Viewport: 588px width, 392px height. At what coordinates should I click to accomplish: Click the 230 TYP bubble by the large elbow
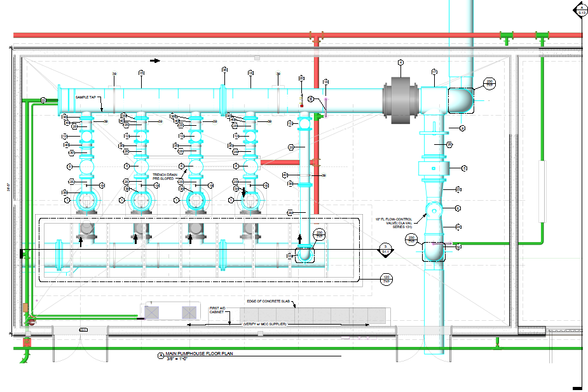489,83
